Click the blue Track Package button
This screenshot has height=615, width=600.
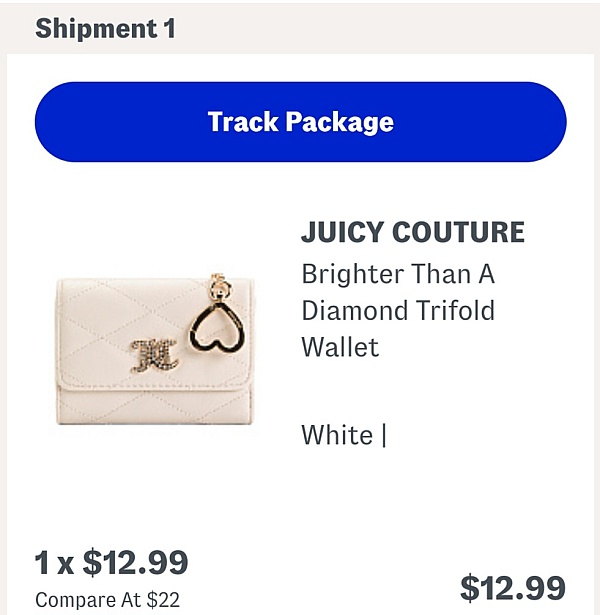300,122
